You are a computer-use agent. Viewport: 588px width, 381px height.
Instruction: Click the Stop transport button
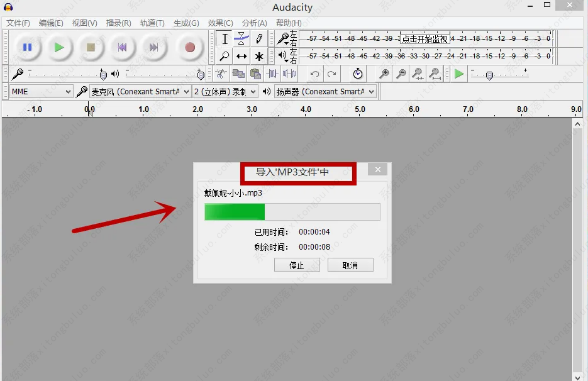pyautogui.click(x=91, y=47)
